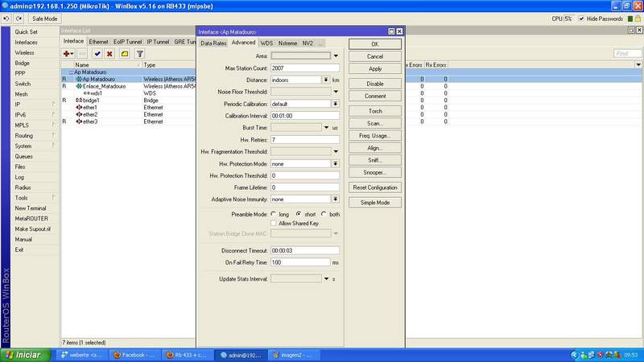Open Wireless in the left menu

[25, 52]
